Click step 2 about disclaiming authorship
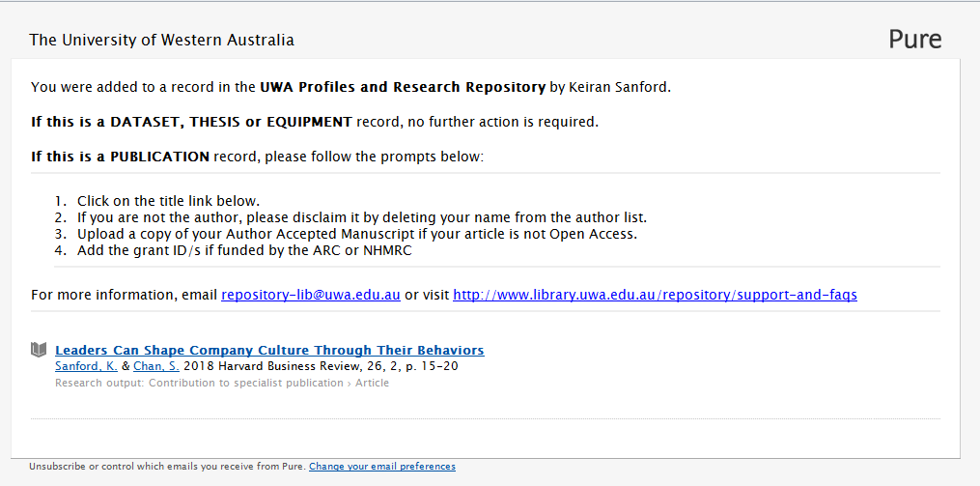 point(361,217)
